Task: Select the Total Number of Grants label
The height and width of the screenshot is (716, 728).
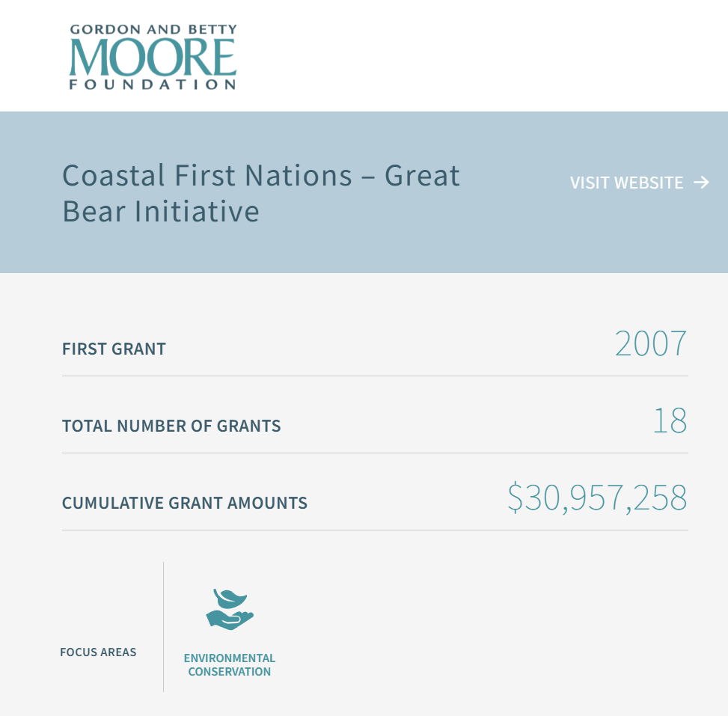Action: tap(171, 426)
